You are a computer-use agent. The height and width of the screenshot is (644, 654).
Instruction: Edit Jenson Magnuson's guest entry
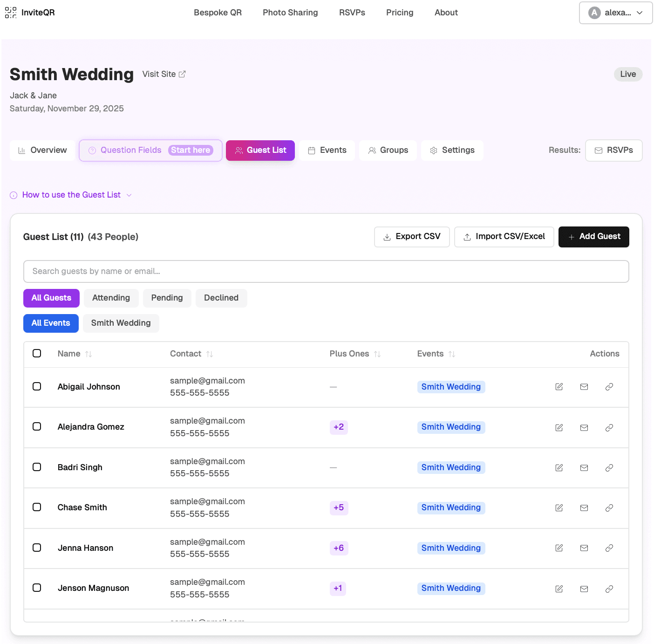click(559, 589)
